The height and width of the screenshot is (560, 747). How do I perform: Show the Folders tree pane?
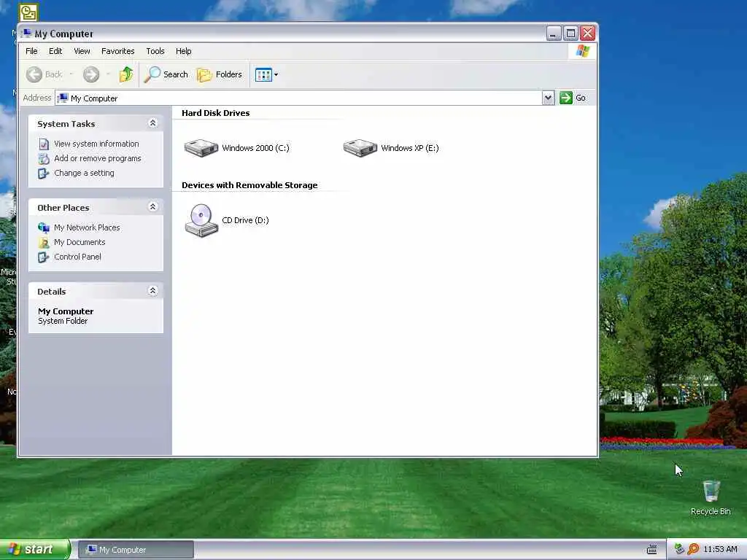(220, 74)
